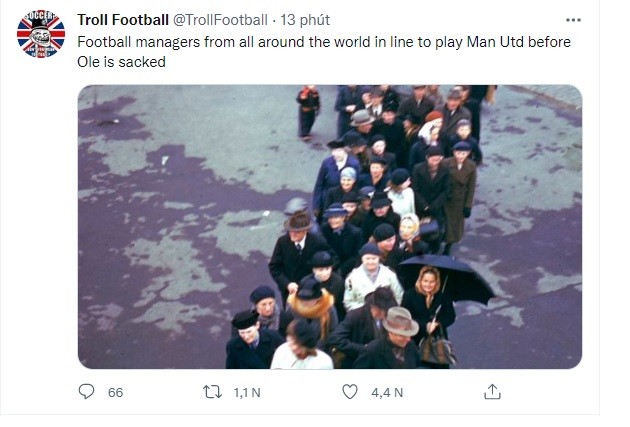Click the grey hat at the photo's bottom
The image size is (630, 427).
pos(400,320)
